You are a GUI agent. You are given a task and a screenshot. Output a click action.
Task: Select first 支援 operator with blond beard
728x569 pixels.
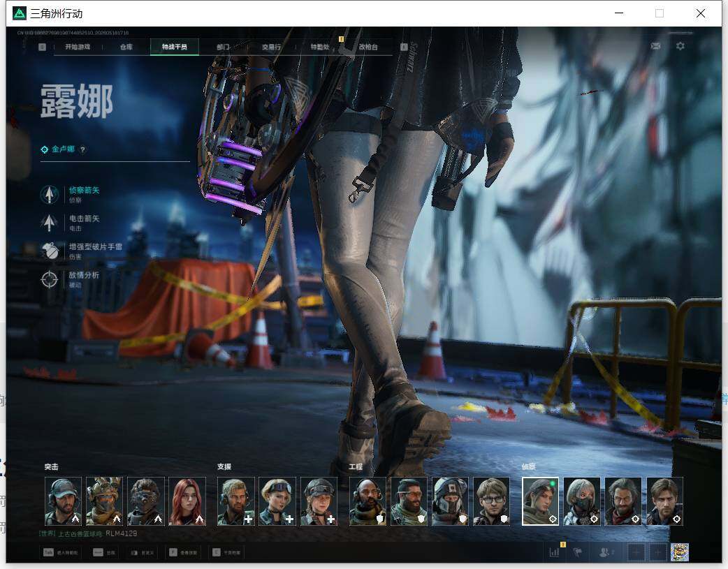pyautogui.click(x=236, y=501)
